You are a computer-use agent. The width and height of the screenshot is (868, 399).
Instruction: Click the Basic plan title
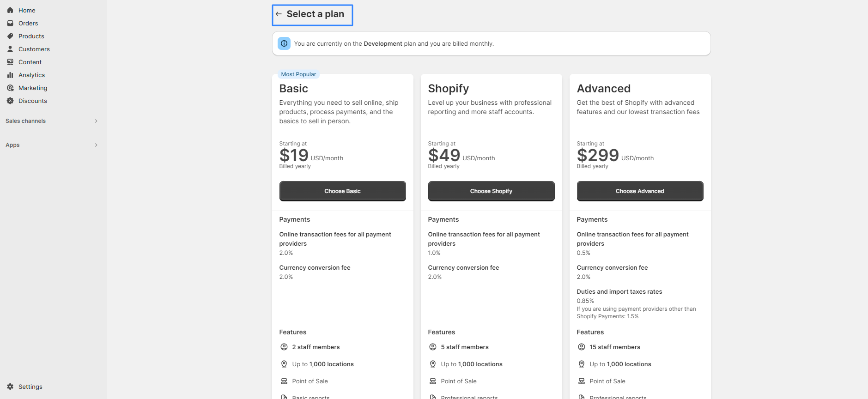(294, 88)
